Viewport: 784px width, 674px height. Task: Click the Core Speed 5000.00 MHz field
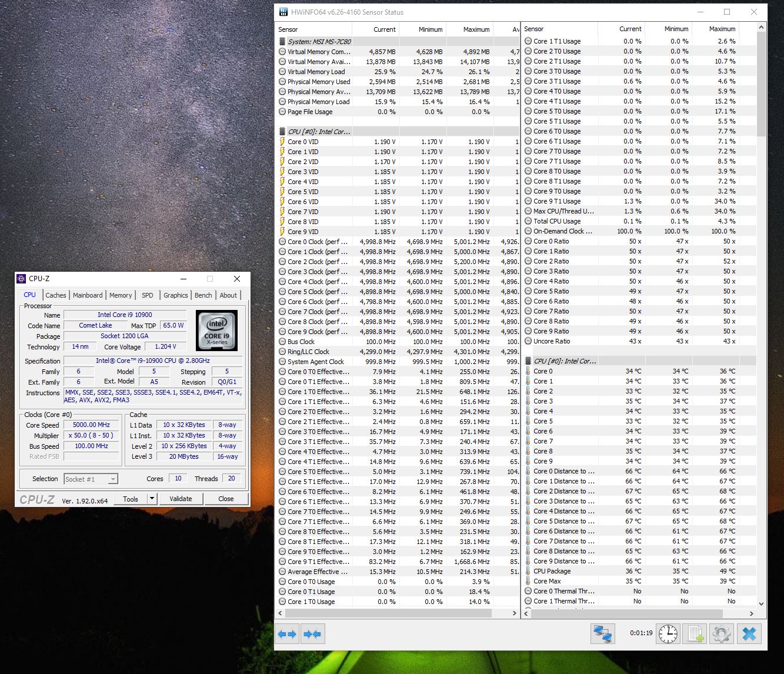[x=91, y=425]
